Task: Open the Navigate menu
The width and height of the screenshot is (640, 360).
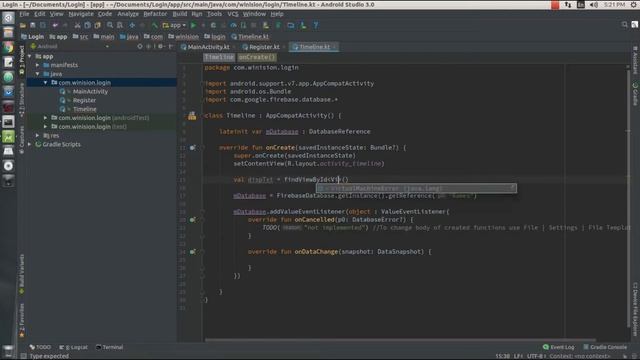Action: click(81, 14)
